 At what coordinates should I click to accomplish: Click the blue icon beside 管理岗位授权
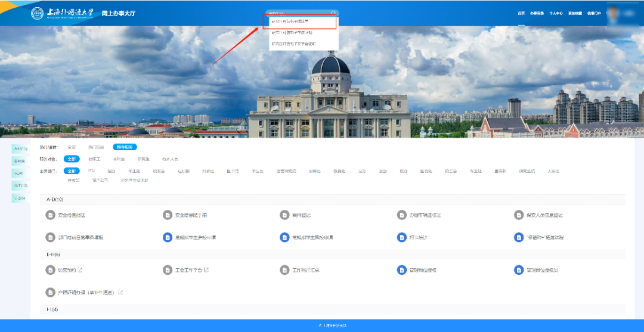pos(402,270)
